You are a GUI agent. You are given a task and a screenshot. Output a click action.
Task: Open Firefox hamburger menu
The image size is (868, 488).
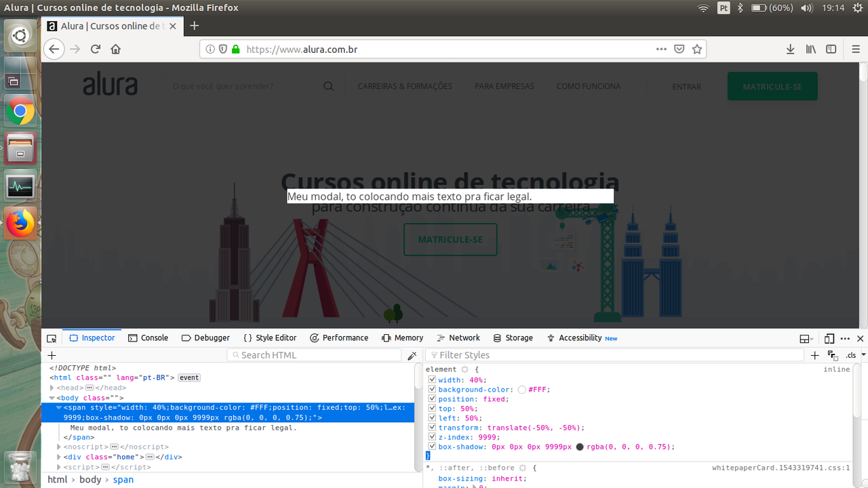pos(856,49)
